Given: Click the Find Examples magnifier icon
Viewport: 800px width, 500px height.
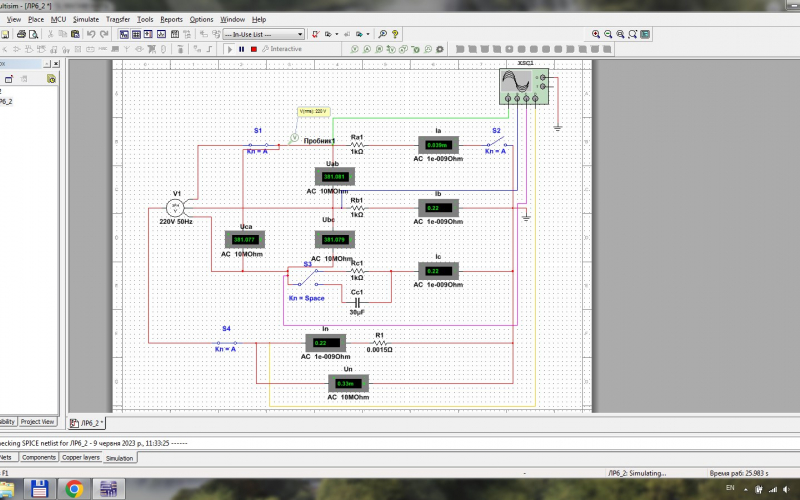Looking at the screenshot, I should pyautogui.click(x=383, y=34).
